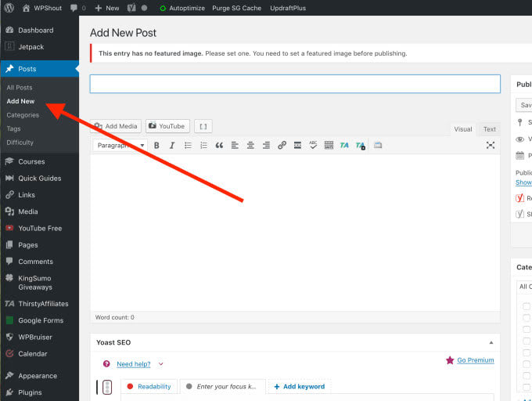
Task: Open the Need help? link
Action: point(133,364)
